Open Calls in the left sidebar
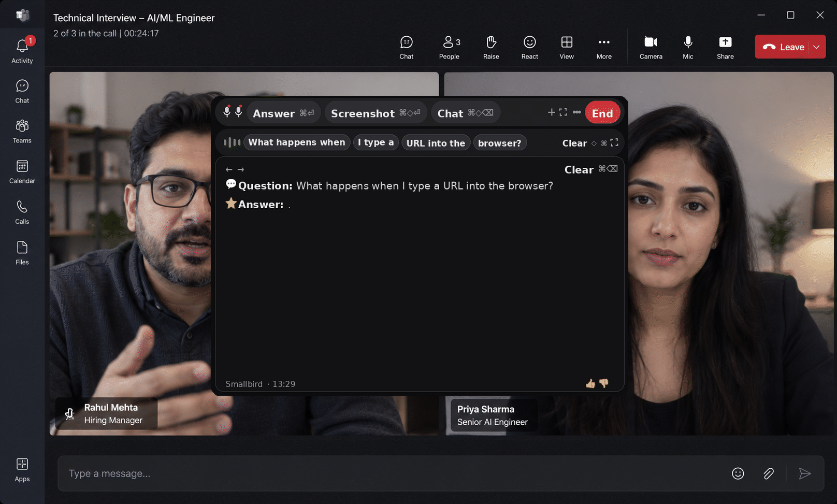The width and height of the screenshot is (837, 504). point(22,212)
